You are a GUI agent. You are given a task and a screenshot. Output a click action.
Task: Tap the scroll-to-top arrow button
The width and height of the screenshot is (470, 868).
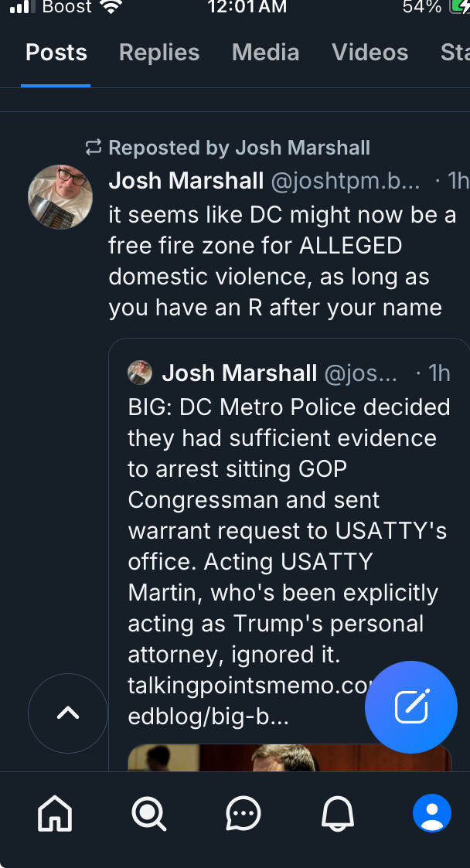tap(68, 713)
